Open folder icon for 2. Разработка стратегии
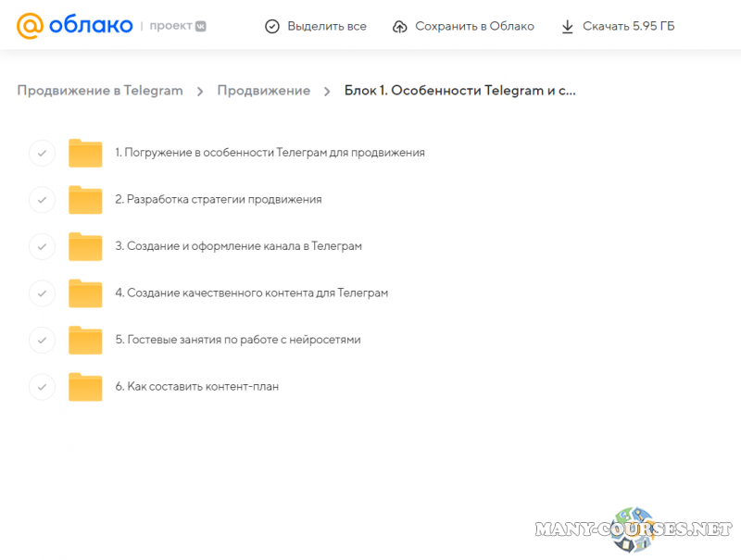 pyautogui.click(x=85, y=199)
